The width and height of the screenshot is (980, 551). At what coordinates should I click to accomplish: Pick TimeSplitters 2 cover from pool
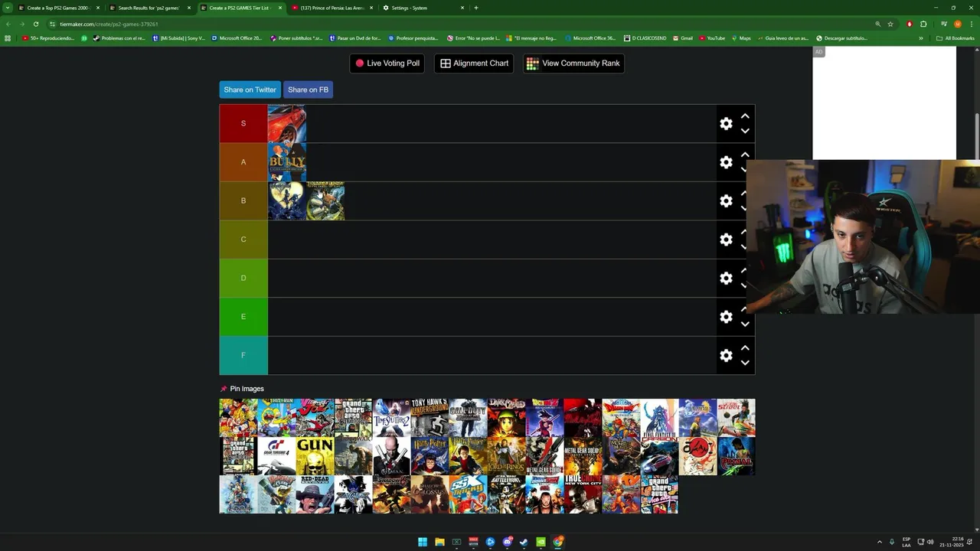391,418
